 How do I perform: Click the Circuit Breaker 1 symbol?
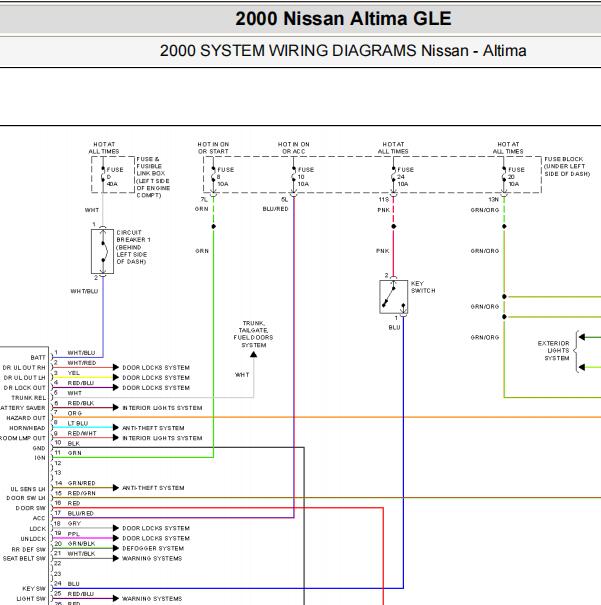tap(103, 251)
